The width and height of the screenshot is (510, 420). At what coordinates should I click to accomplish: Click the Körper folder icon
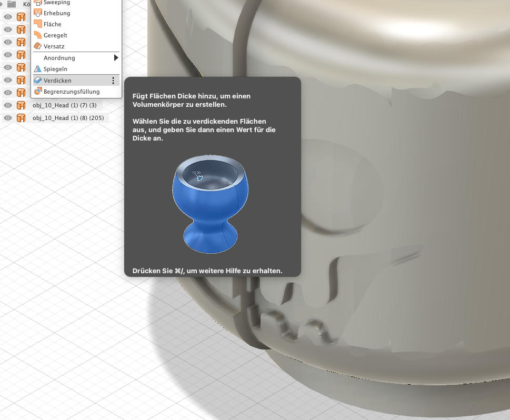[x=12, y=4]
